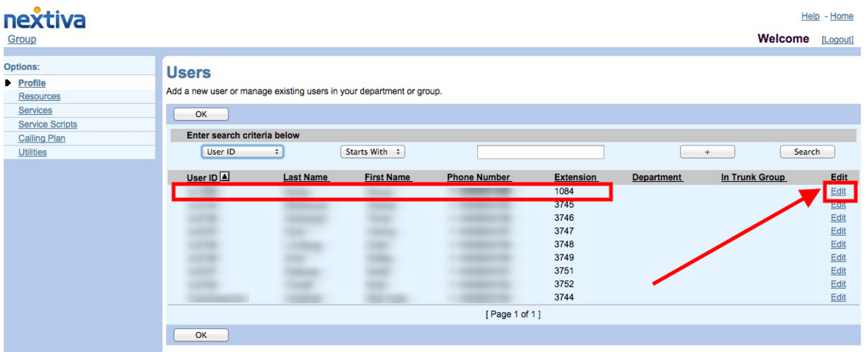The width and height of the screenshot is (868, 352).
Task: Edit user with extension 3748
Action: coord(839,244)
